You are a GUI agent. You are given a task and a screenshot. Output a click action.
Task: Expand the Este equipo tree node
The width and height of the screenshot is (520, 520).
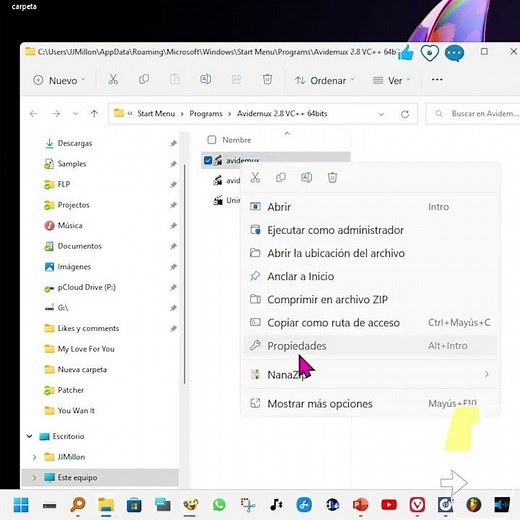[34, 478]
